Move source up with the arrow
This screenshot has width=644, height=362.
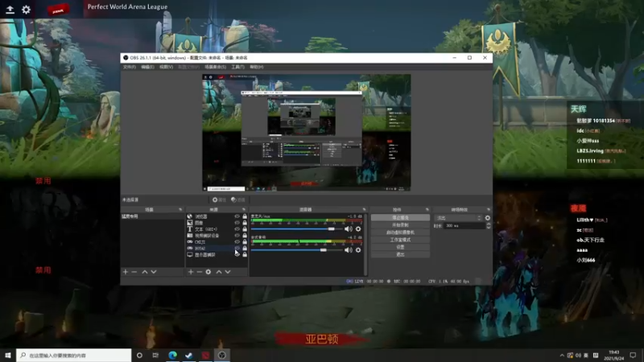pos(219,272)
